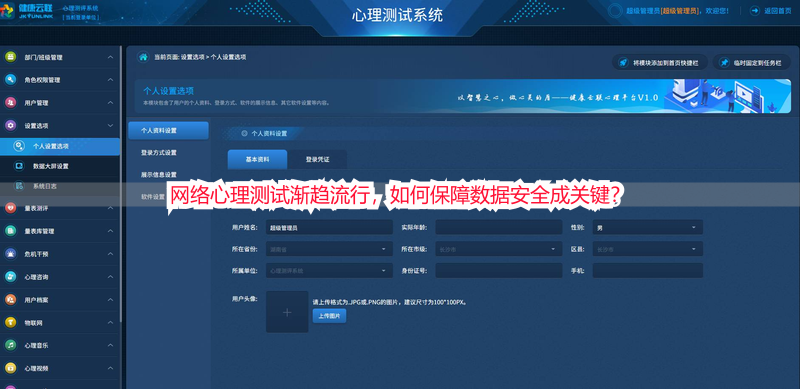The image size is (800, 389).
Task: Click the 用户管理 sidebar icon
Action: click(10, 103)
